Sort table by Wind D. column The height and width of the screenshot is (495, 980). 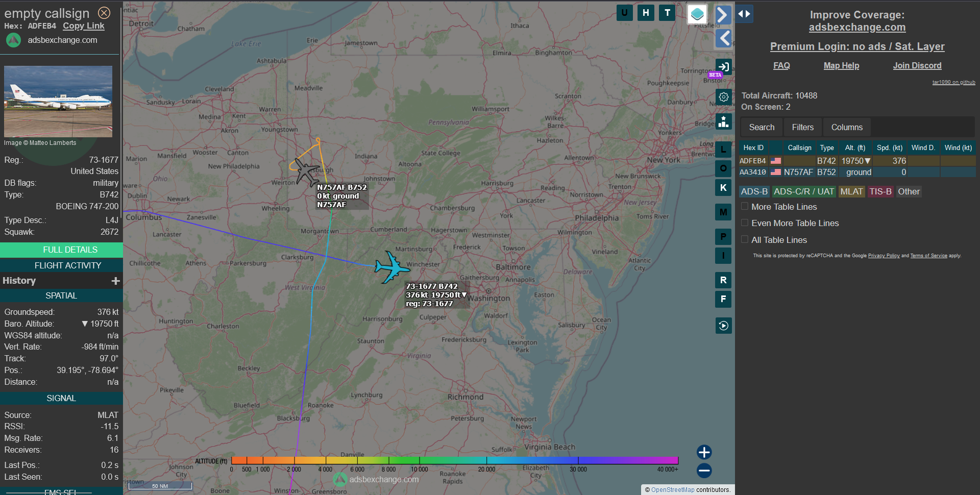pyautogui.click(x=923, y=148)
